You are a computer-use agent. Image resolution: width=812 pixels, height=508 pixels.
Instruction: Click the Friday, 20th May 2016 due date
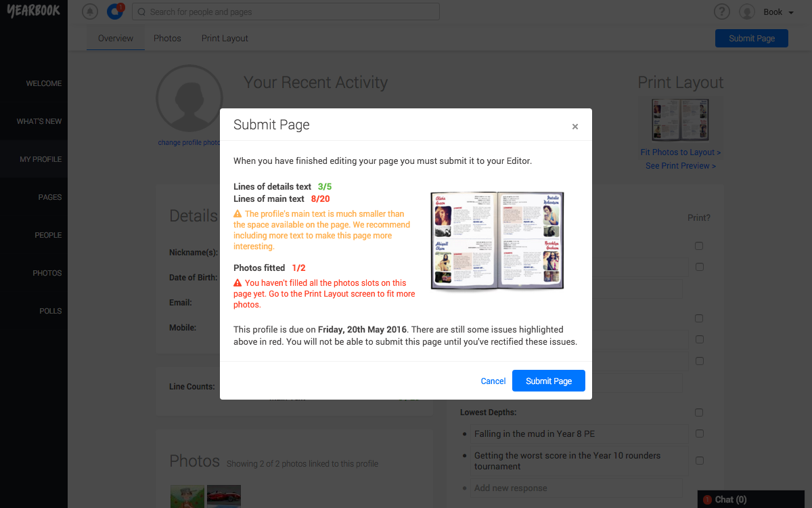click(362, 330)
